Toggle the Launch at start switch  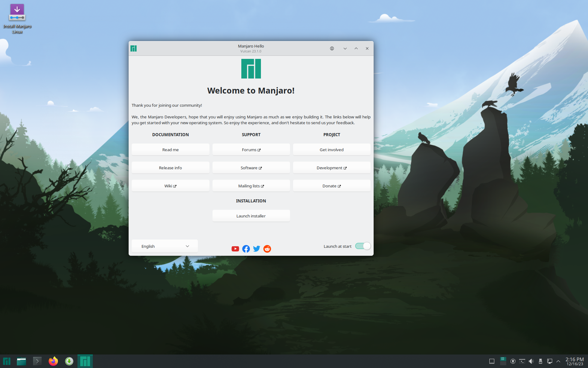click(x=363, y=246)
